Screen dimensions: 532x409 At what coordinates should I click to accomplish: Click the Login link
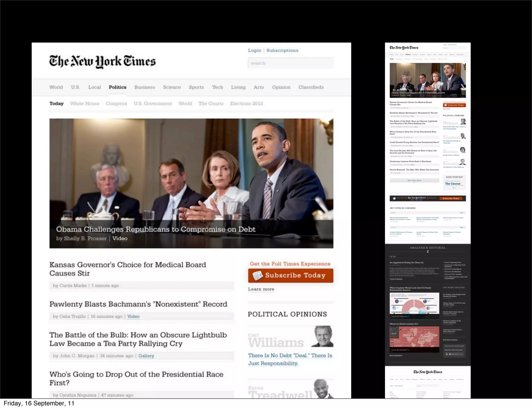pyautogui.click(x=254, y=50)
